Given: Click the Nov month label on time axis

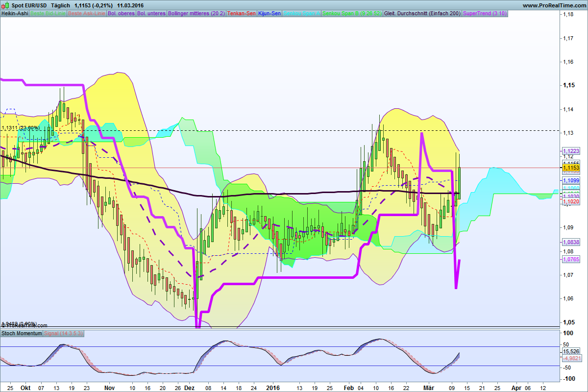Looking at the screenshot, I should tap(109, 387).
